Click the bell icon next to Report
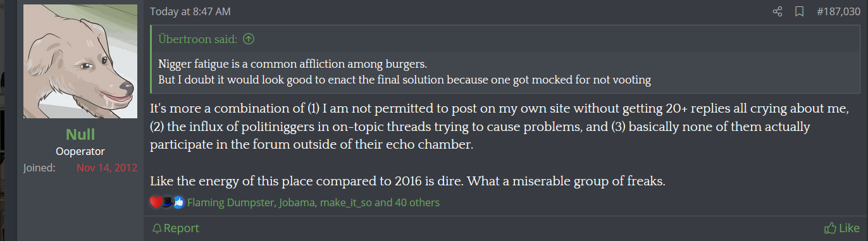Screen dimensions: 868x241 (157, 228)
